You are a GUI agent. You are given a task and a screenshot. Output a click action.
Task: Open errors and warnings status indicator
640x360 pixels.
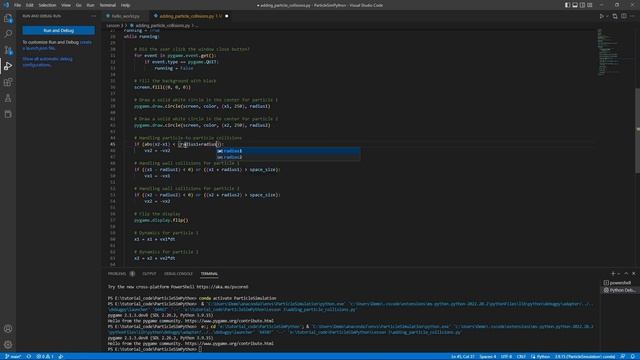click(44, 356)
